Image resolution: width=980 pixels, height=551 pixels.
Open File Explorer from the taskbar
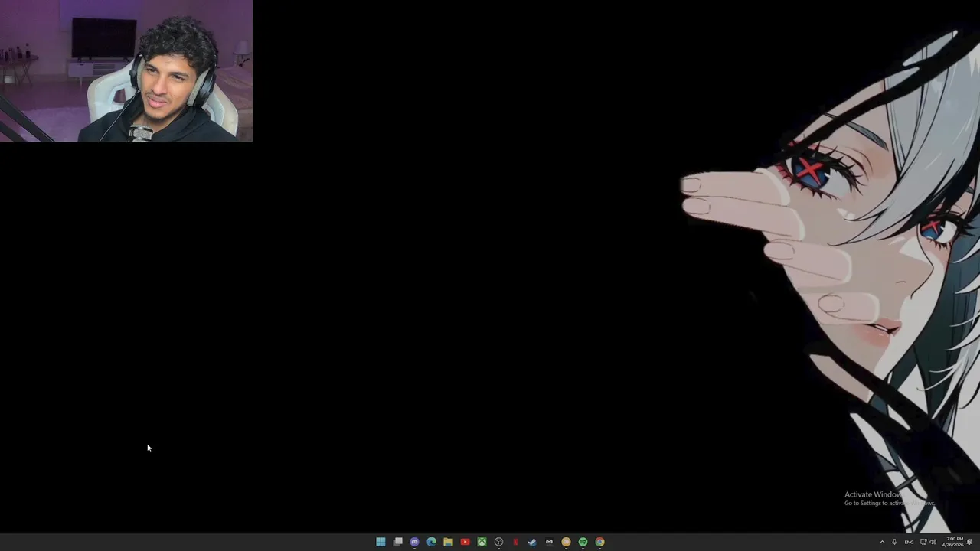pos(448,542)
